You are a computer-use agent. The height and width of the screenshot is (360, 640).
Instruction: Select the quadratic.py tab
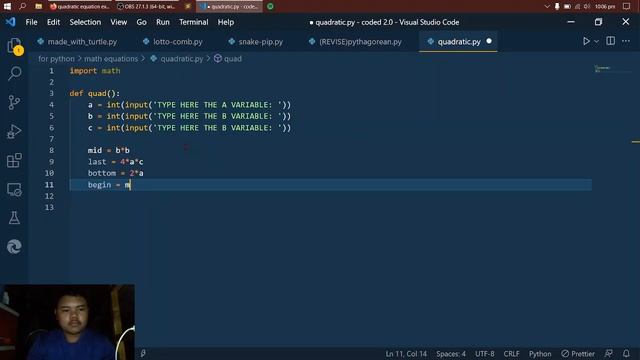coord(459,42)
